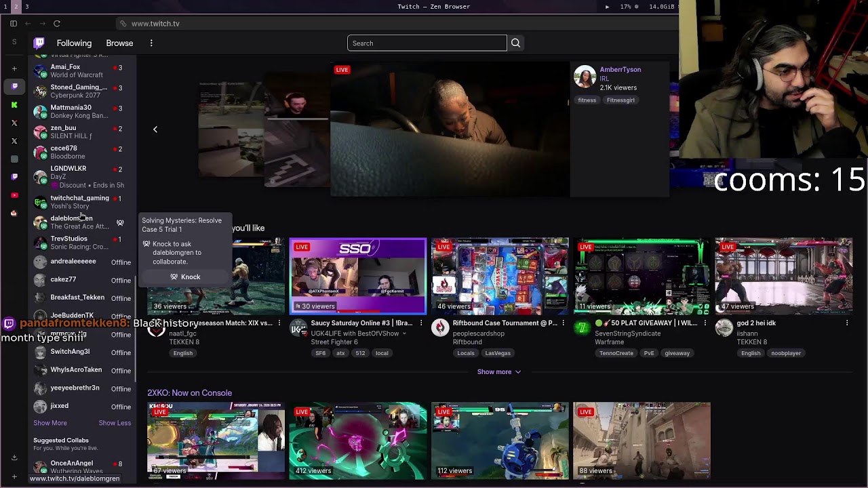Image resolution: width=868 pixels, height=488 pixels.
Task: Open the first X tab in the sidebar
Action: (x=14, y=123)
